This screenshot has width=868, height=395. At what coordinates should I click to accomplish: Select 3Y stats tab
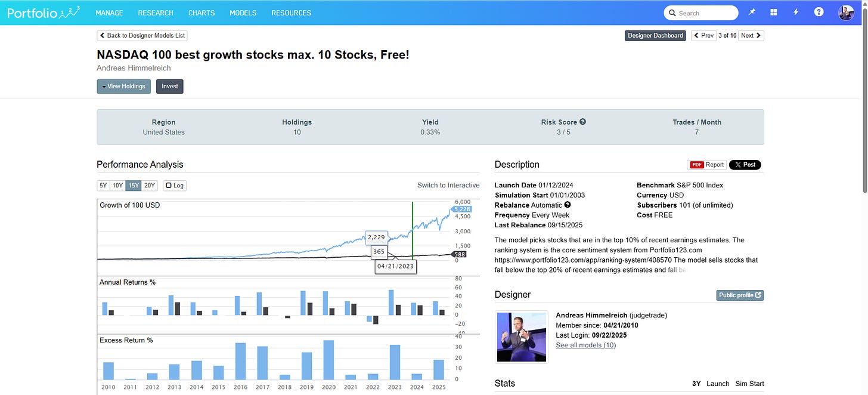(696, 384)
